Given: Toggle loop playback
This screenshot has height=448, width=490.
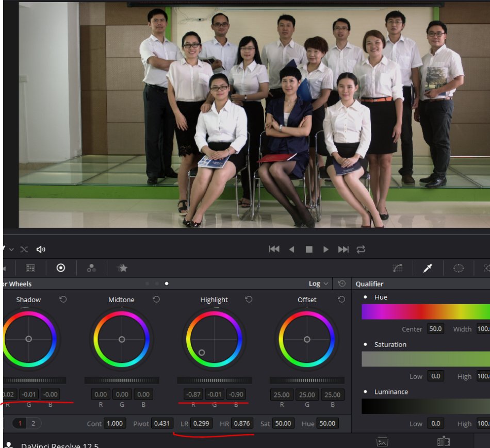Looking at the screenshot, I should [361, 249].
